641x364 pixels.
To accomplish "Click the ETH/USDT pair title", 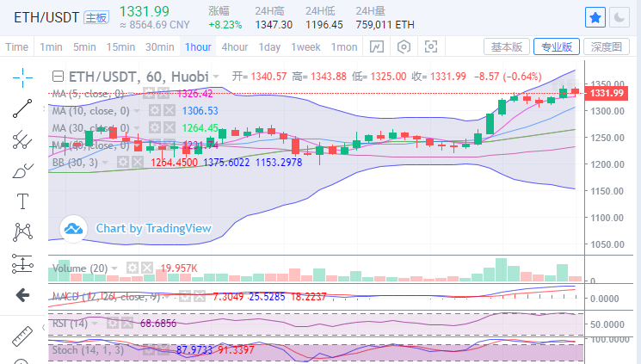I will (46, 17).
